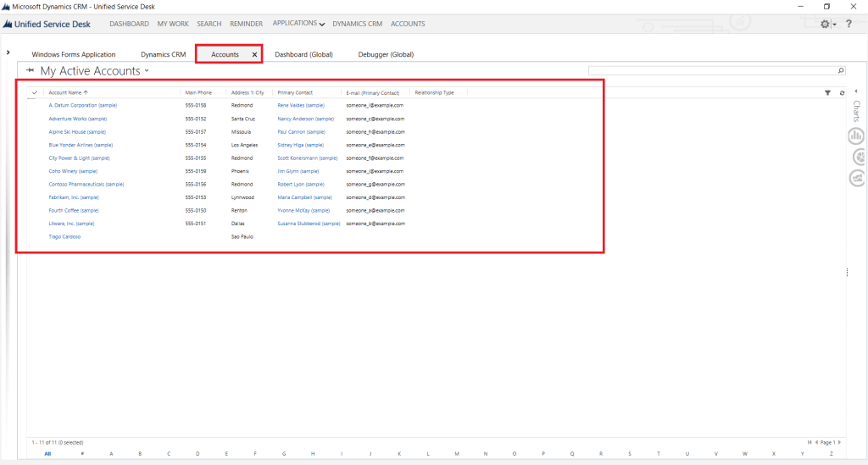
Task: Open the ACCOUNTS toolbar item
Action: click(408, 24)
